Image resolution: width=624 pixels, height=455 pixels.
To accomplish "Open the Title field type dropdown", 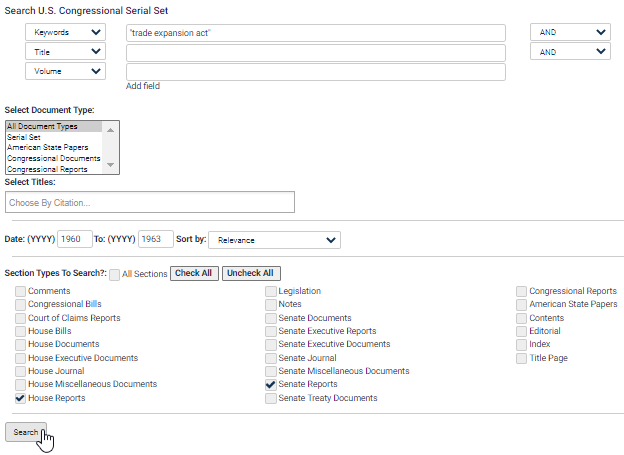I will point(65,51).
